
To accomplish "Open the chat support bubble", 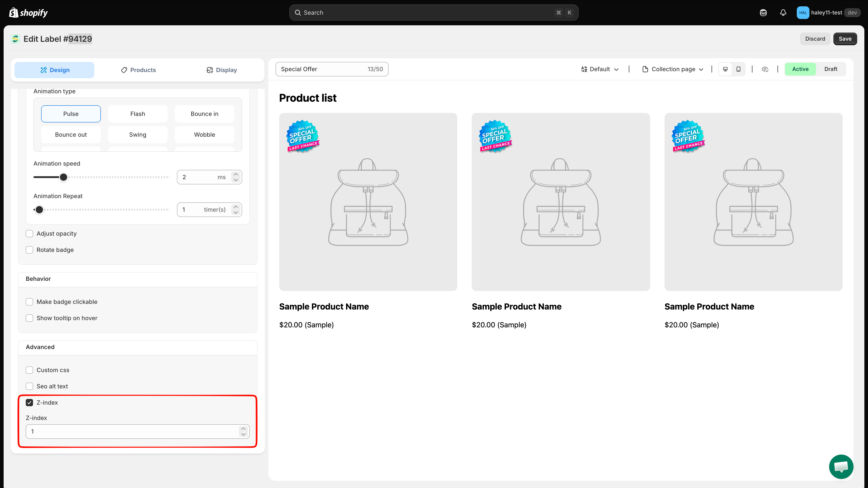I will 841,467.
